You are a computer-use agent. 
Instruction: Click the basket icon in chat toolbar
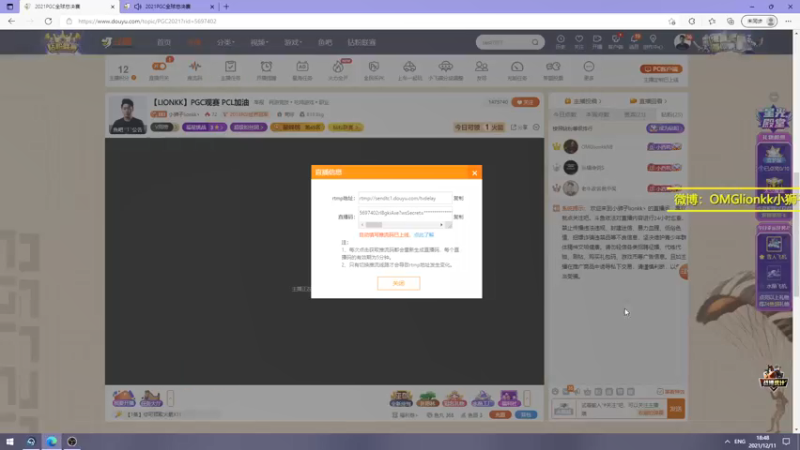tap(587, 391)
